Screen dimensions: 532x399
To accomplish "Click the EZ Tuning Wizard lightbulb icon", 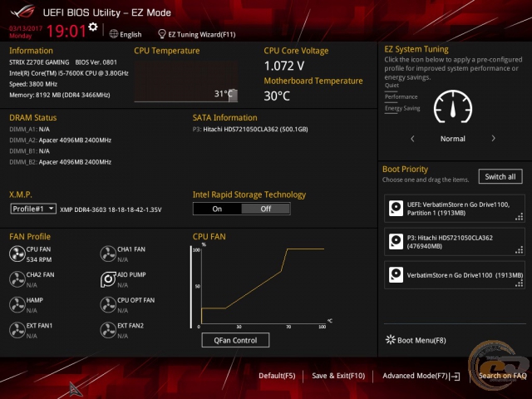I will [162, 34].
